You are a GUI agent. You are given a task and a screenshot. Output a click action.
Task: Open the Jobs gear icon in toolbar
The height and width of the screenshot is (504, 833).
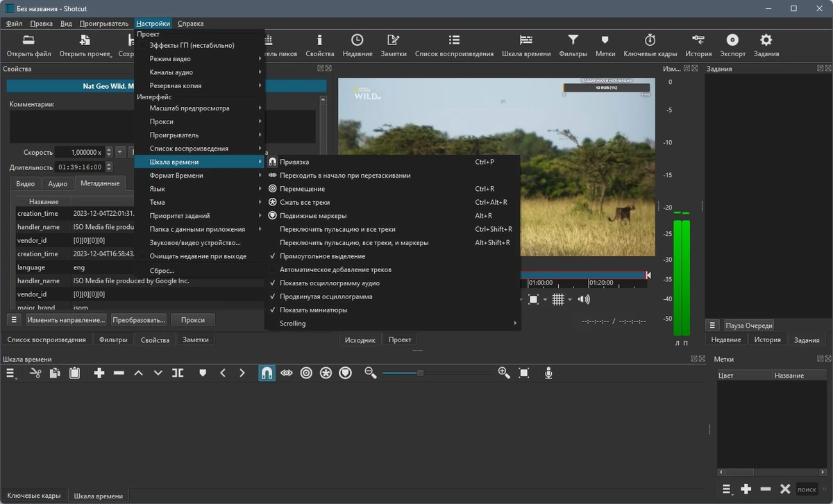(x=766, y=40)
